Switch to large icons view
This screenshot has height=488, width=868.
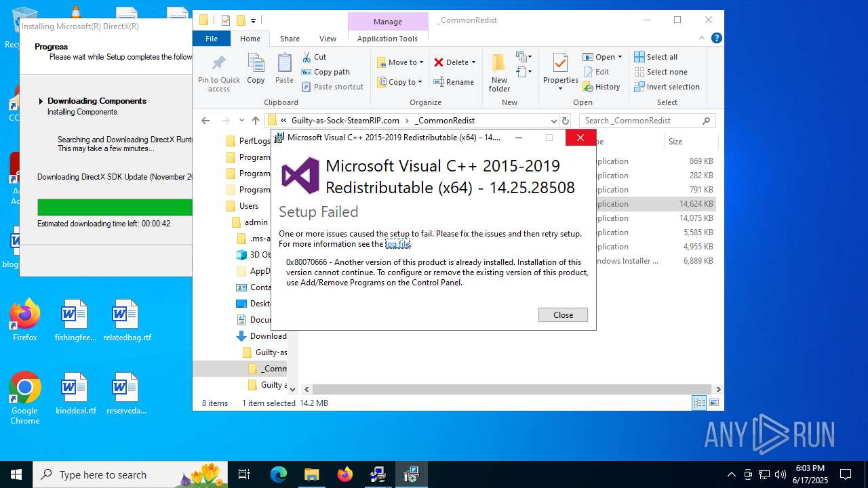pos(713,403)
